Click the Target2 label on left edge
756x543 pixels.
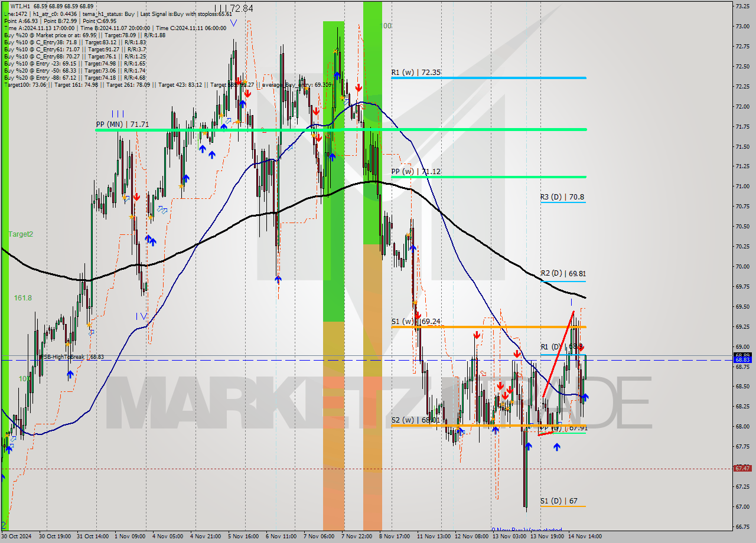click(x=21, y=234)
